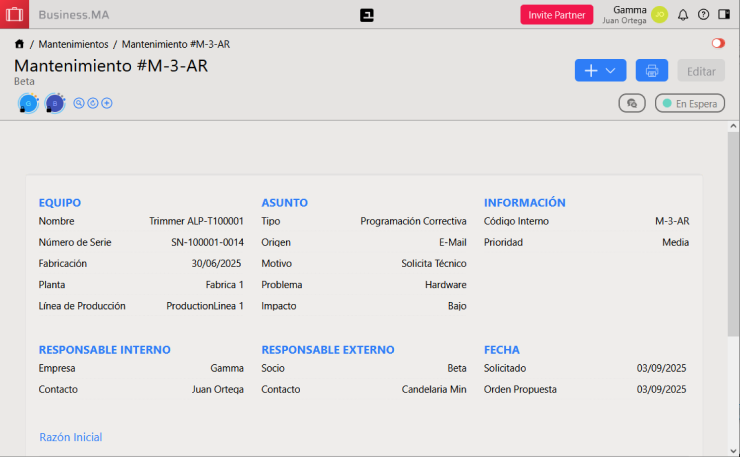Click the light blue Gamma participant avatar
Viewport: 740px width, 457px height.
tap(29, 103)
